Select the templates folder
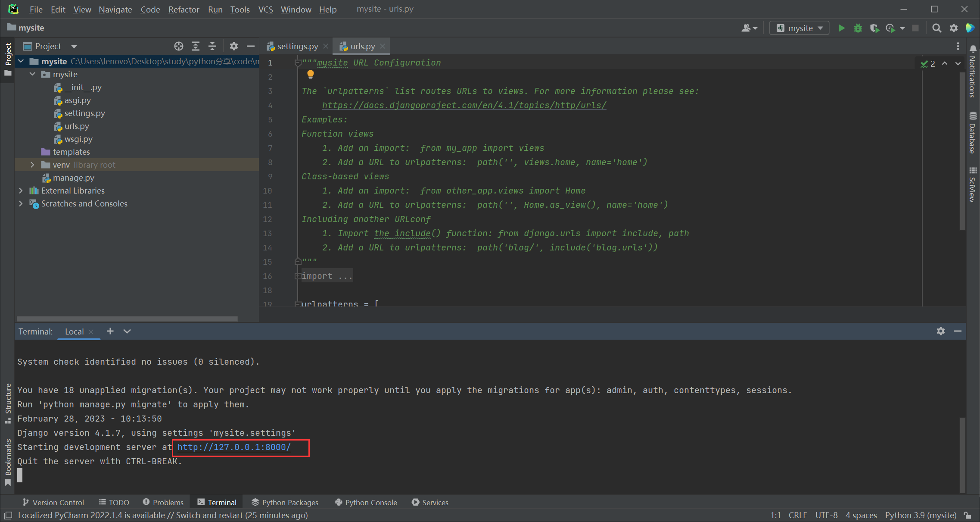980x522 pixels. (x=71, y=152)
